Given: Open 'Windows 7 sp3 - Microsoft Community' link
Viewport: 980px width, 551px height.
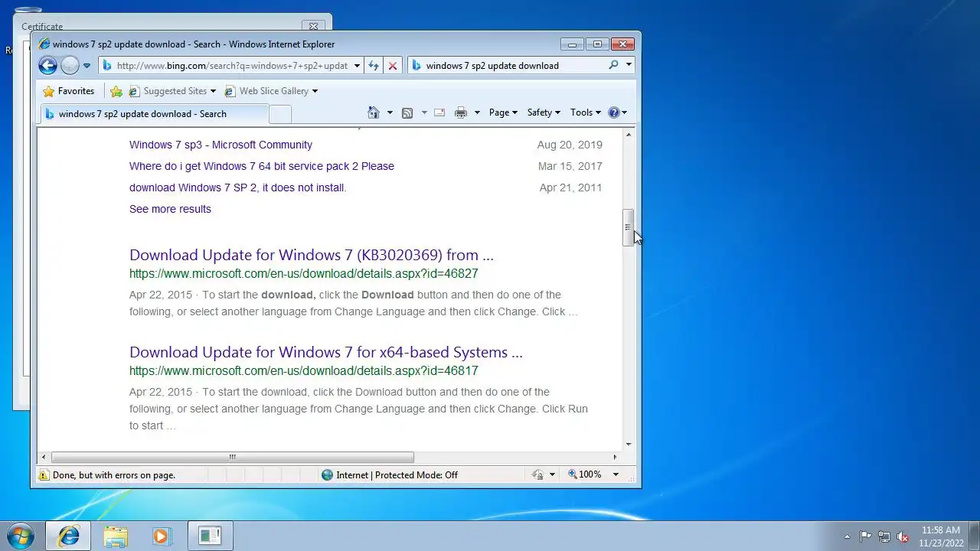Looking at the screenshot, I should click(x=220, y=145).
